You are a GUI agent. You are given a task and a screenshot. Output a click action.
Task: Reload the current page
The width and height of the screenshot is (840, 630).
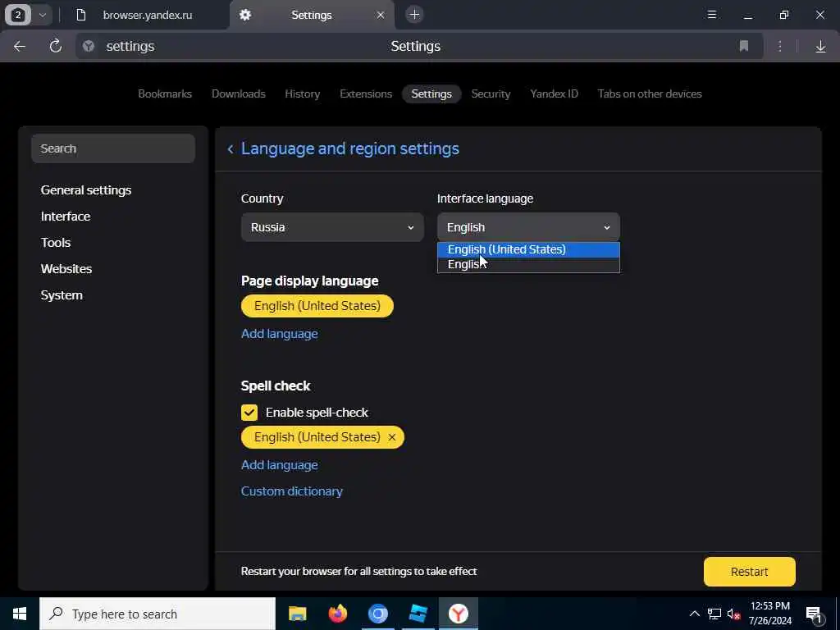click(55, 46)
